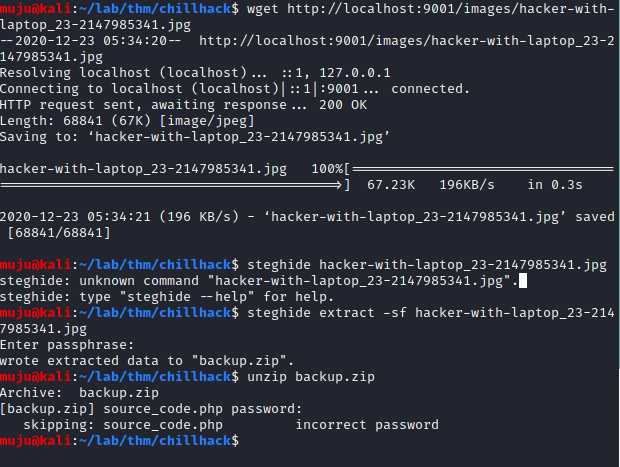Select "backup.zip" in the wrote extracted data line
620x467 pixels.
[239, 361]
